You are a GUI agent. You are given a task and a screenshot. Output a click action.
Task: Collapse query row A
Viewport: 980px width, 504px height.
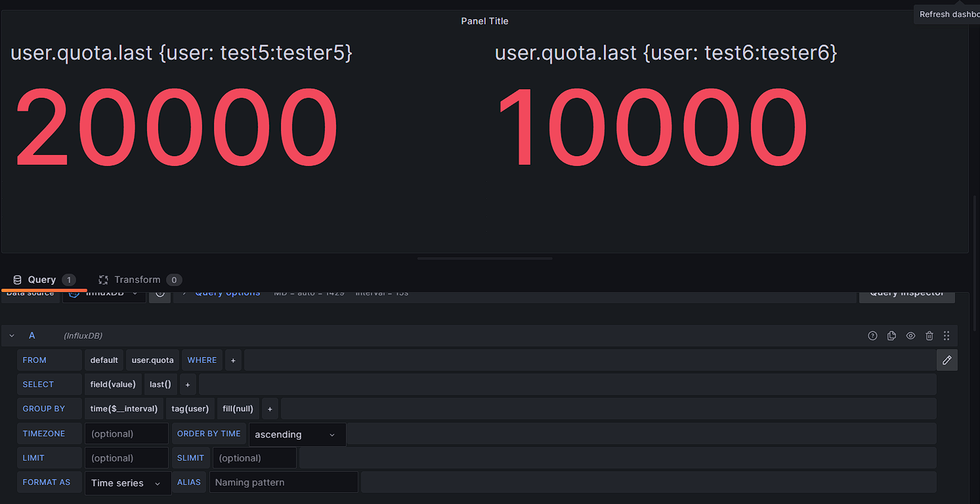tap(12, 336)
